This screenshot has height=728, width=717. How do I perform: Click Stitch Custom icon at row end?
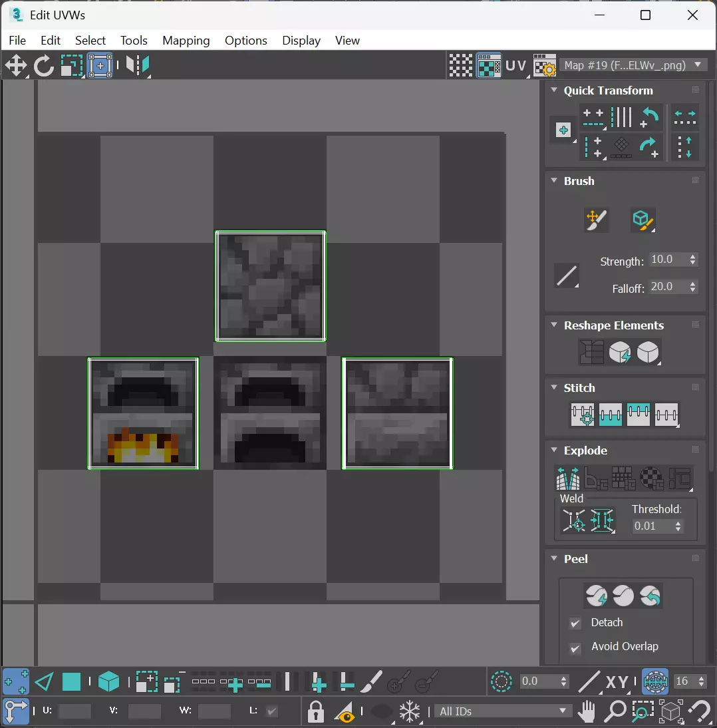(x=667, y=415)
